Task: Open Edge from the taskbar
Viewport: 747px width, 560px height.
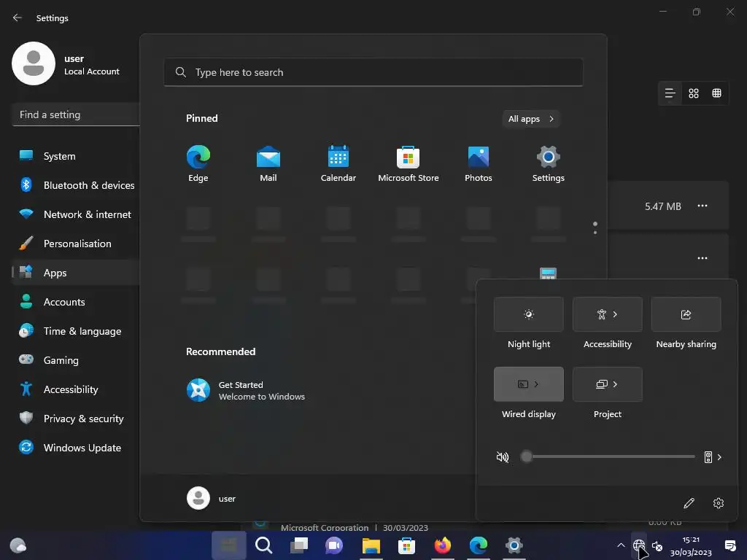Action: click(x=479, y=545)
